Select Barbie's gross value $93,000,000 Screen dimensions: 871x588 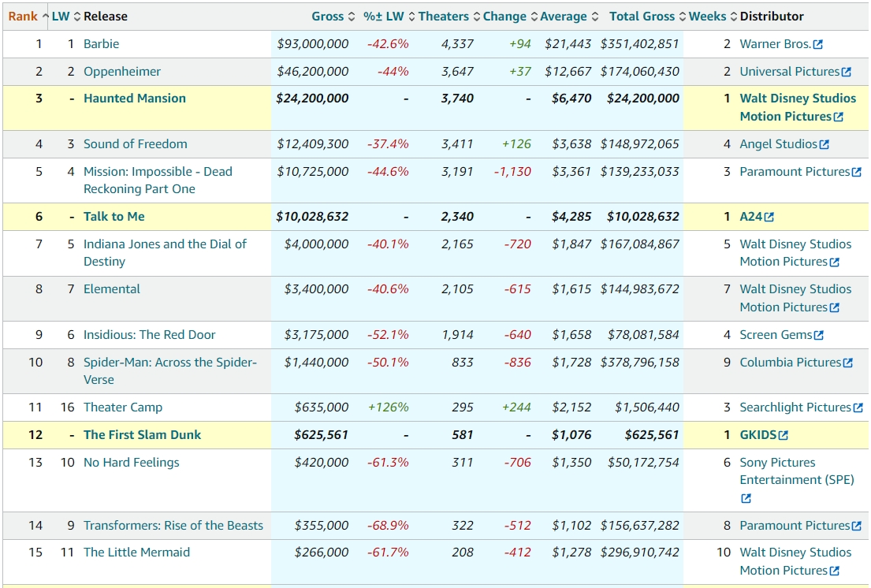[313, 44]
